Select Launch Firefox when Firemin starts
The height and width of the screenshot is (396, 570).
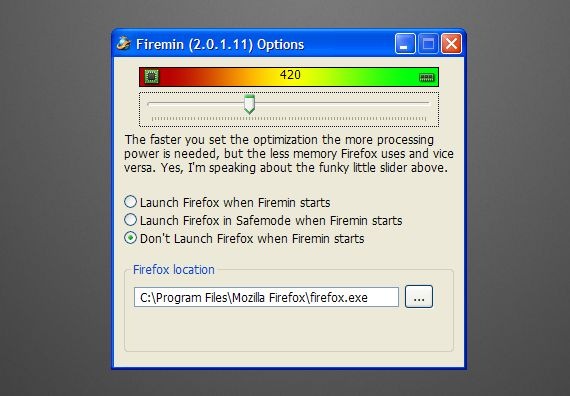click(227, 202)
